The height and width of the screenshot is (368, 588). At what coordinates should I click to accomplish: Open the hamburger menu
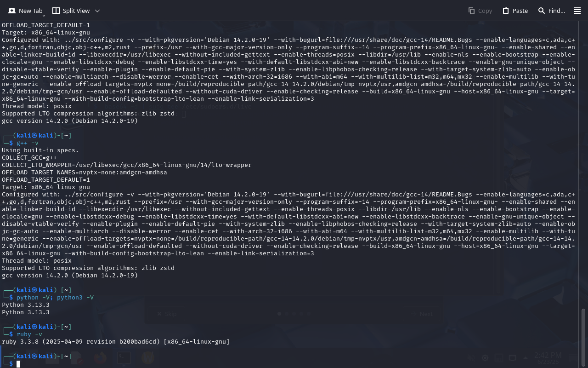point(577,11)
